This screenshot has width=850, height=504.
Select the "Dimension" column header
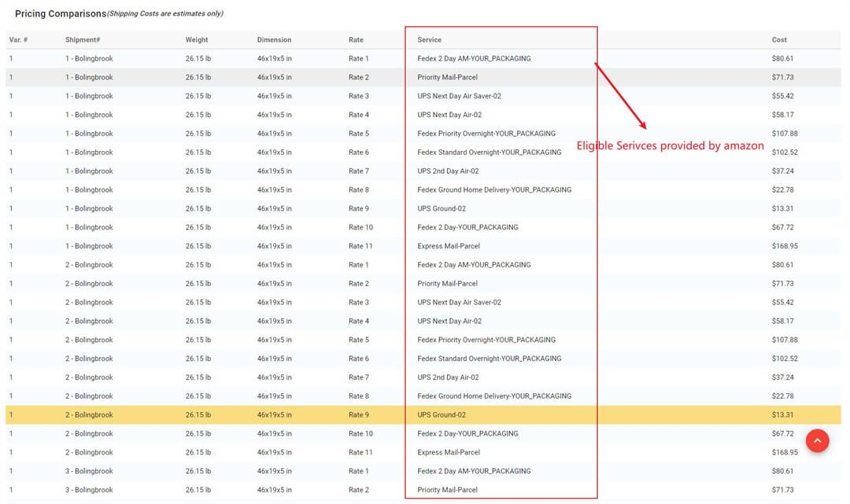pos(275,40)
